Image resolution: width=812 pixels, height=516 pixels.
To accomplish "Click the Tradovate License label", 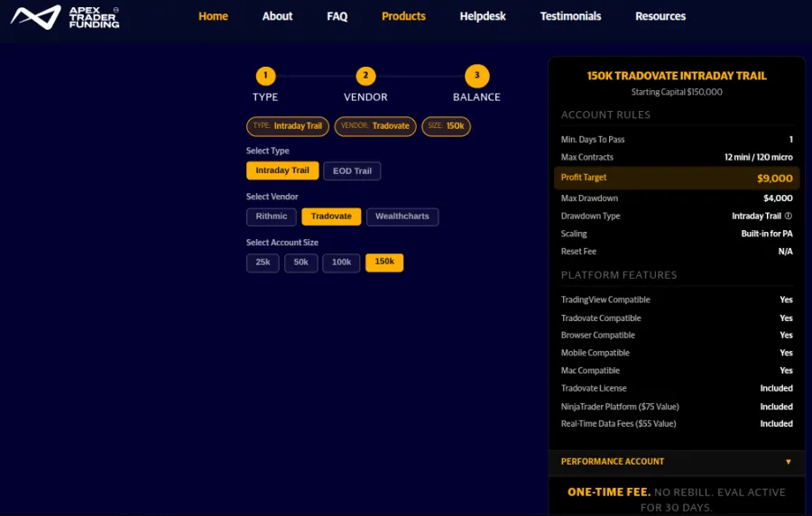I will pyautogui.click(x=594, y=388).
